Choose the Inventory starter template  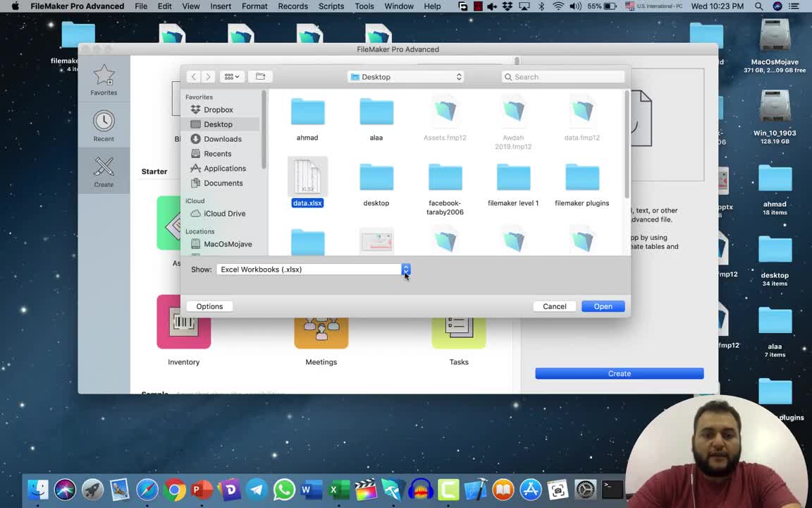pos(184,322)
